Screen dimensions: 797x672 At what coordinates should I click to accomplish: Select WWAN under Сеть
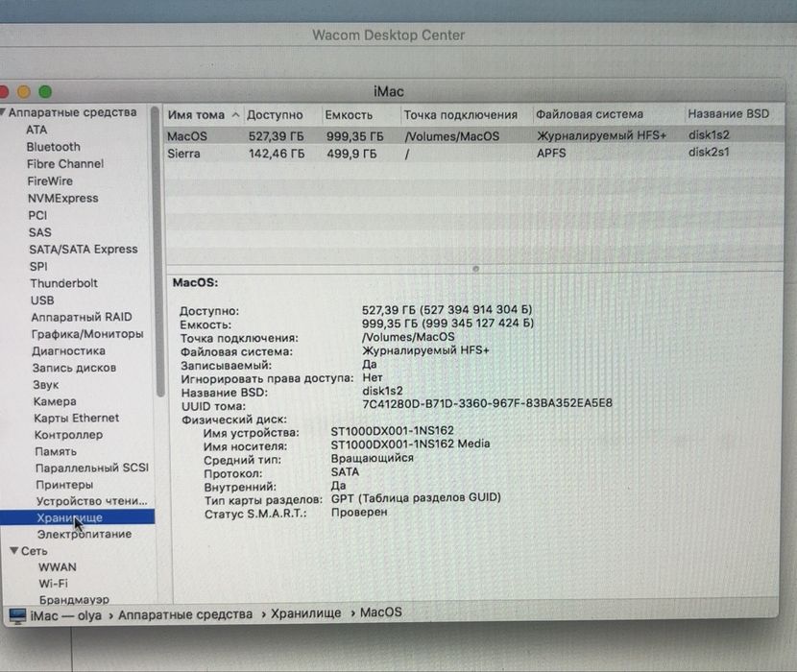click(x=58, y=567)
